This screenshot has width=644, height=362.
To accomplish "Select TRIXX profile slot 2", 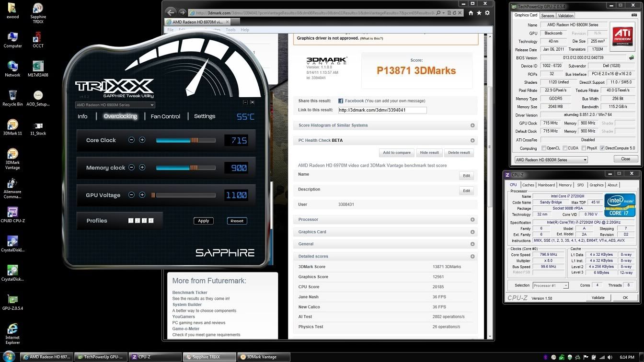I will pyautogui.click(x=138, y=221).
